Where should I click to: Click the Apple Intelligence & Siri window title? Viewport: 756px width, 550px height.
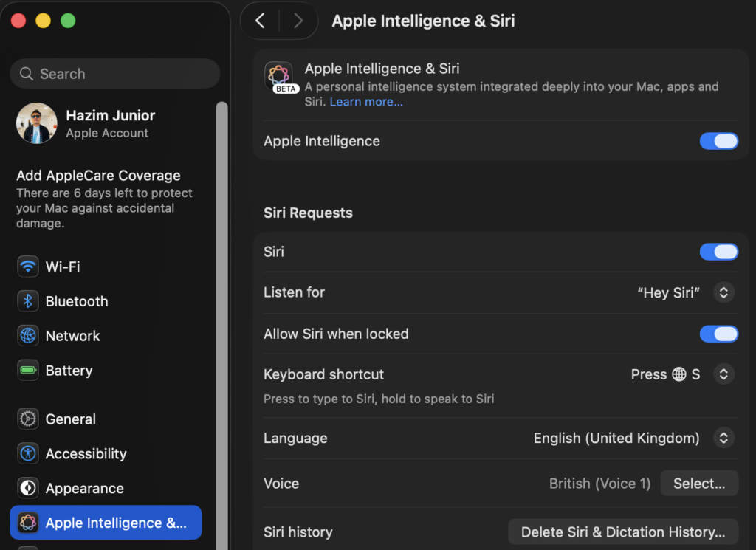423,21
